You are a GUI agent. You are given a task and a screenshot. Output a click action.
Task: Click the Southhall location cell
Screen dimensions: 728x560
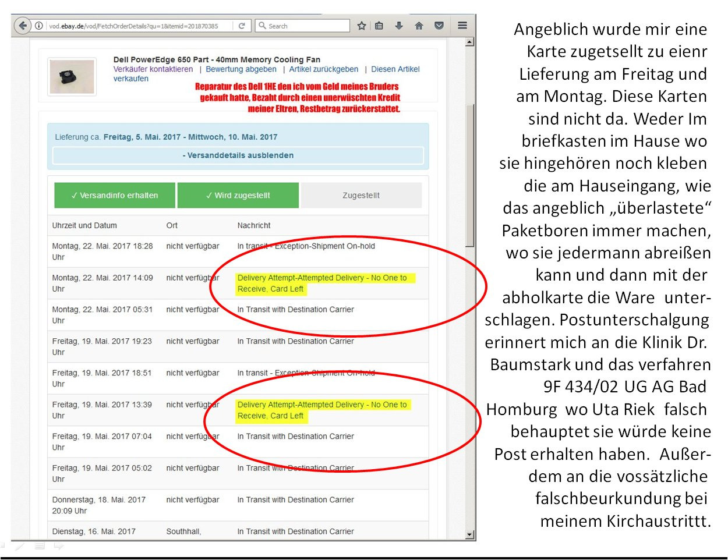(x=183, y=531)
